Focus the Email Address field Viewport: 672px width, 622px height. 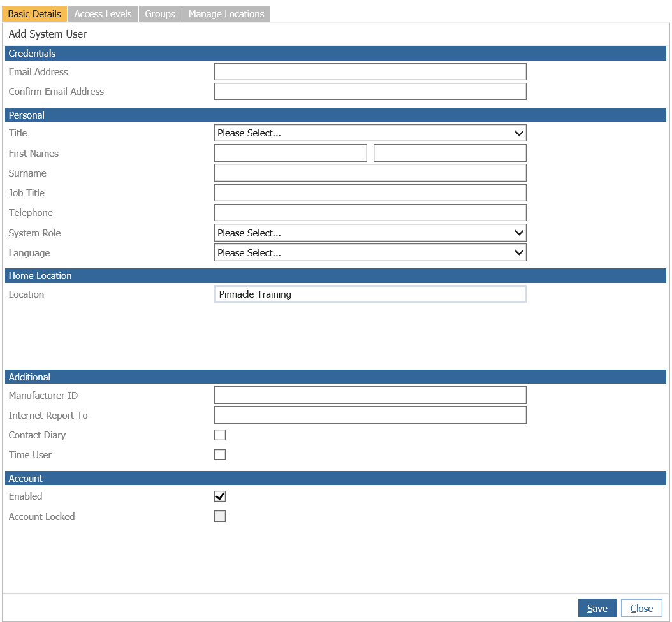tap(370, 72)
